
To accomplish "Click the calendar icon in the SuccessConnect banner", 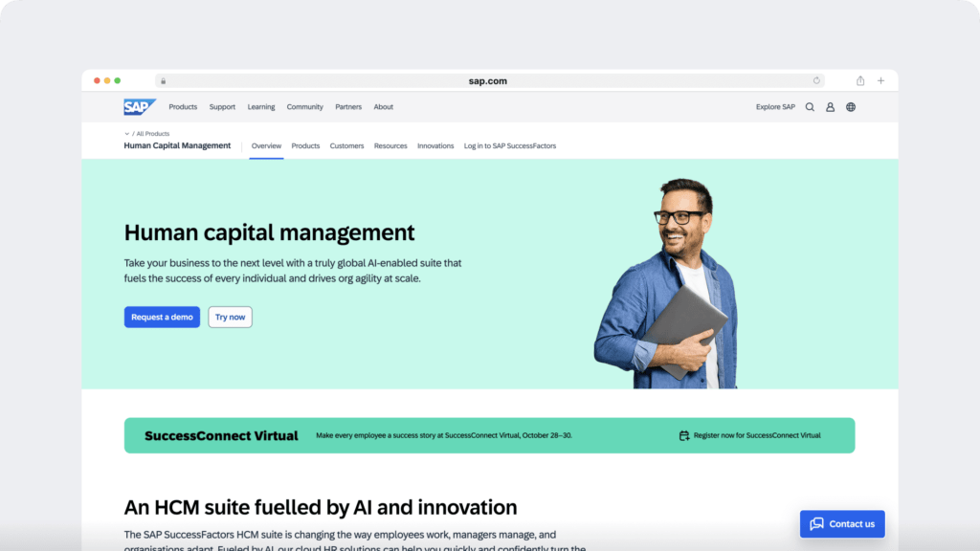I will [682, 434].
